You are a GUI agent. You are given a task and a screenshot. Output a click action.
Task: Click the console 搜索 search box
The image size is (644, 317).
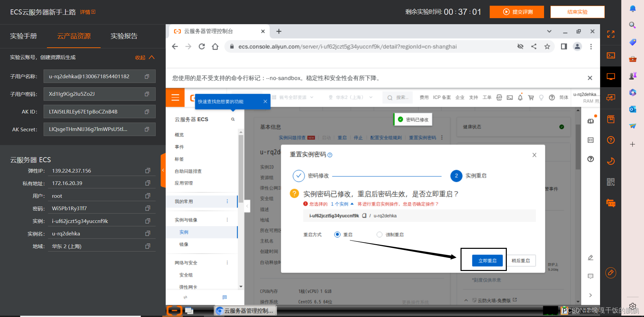coord(398,97)
